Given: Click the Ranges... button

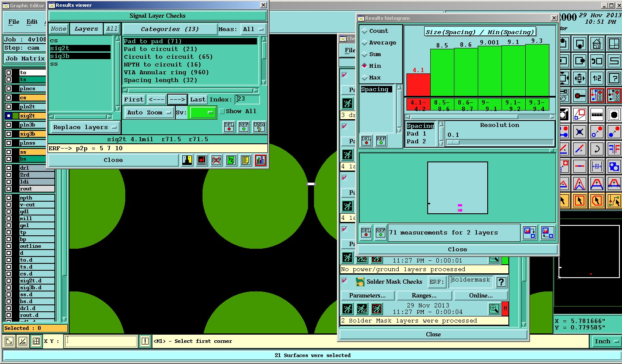Looking at the screenshot, I should (x=424, y=296).
